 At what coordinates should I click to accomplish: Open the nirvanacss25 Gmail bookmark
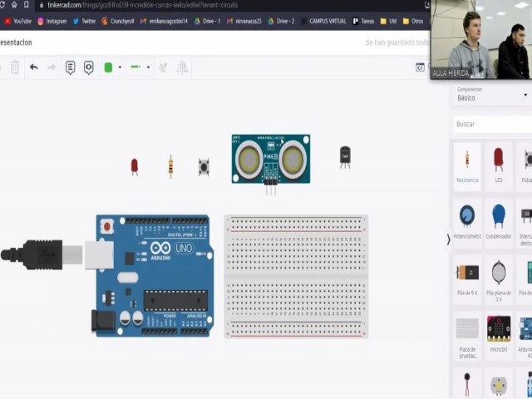point(244,21)
